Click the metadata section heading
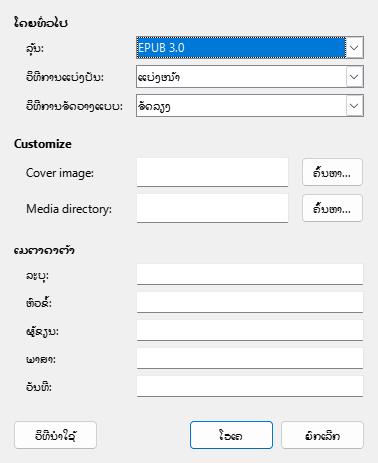This screenshot has height=463, width=378. click(44, 250)
